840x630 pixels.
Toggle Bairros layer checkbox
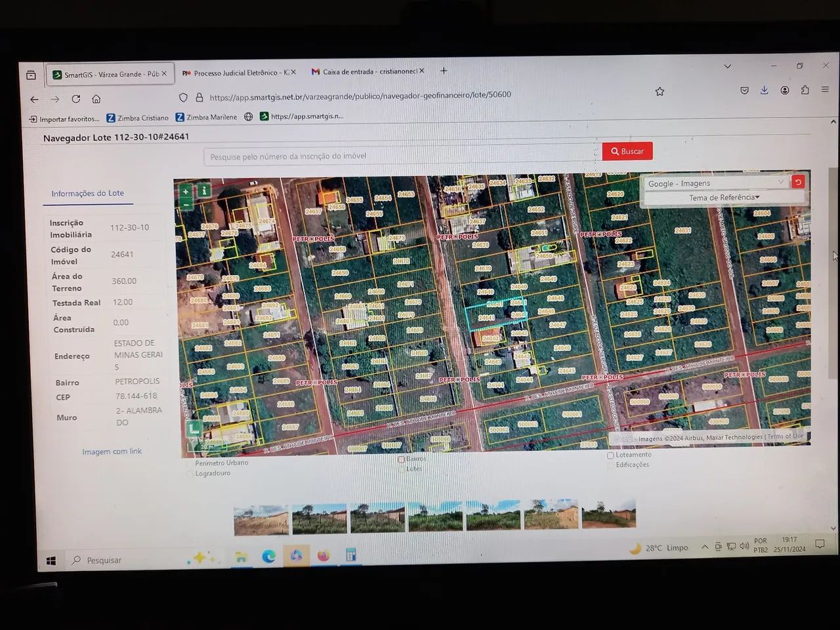click(x=401, y=459)
